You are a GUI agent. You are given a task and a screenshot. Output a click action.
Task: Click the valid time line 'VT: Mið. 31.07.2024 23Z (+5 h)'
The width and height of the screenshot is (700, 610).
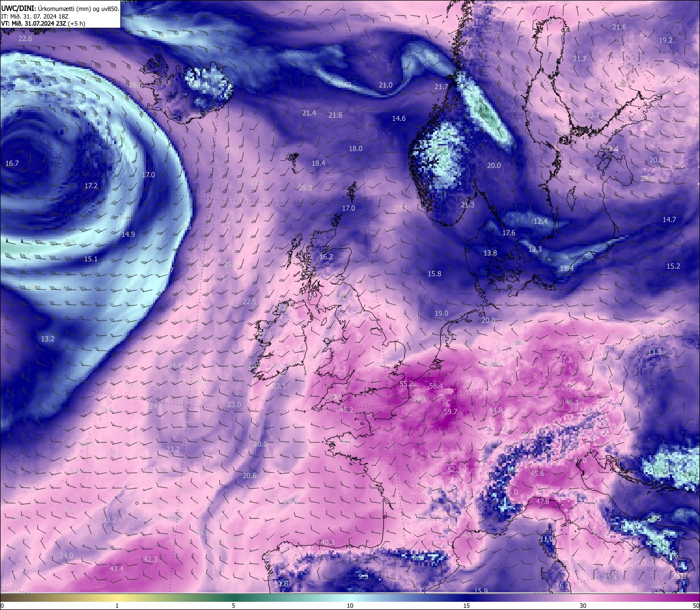(43, 24)
